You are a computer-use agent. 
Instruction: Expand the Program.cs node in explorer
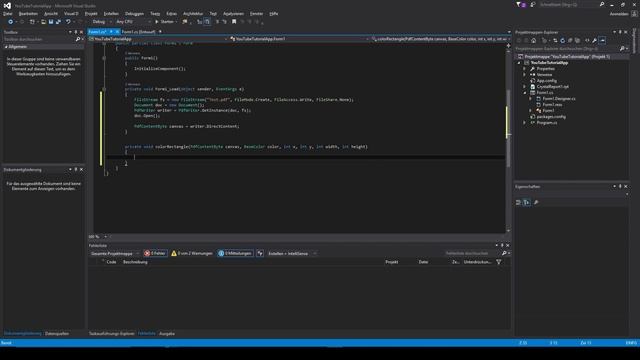tap(525, 122)
